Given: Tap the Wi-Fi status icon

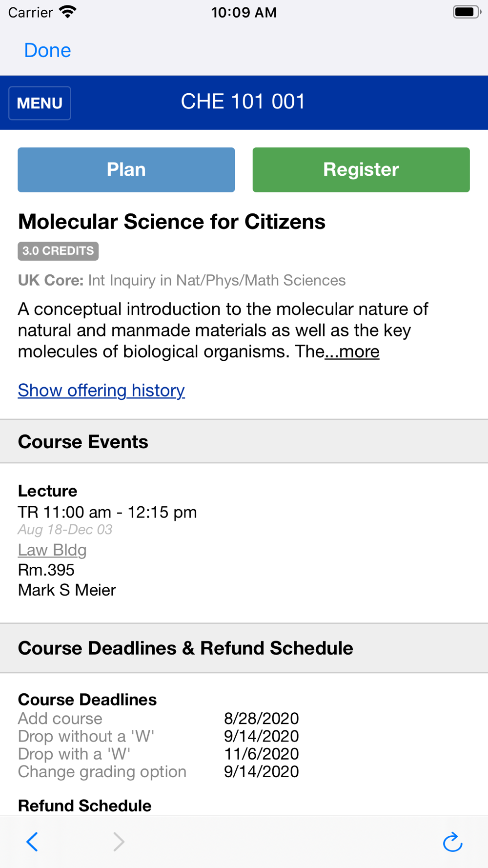Looking at the screenshot, I should [x=68, y=12].
